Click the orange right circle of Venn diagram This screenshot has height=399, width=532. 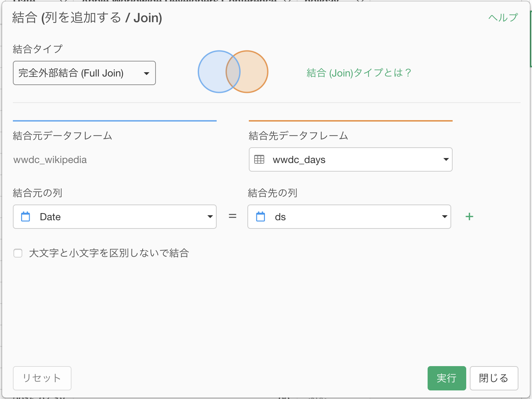255,72
